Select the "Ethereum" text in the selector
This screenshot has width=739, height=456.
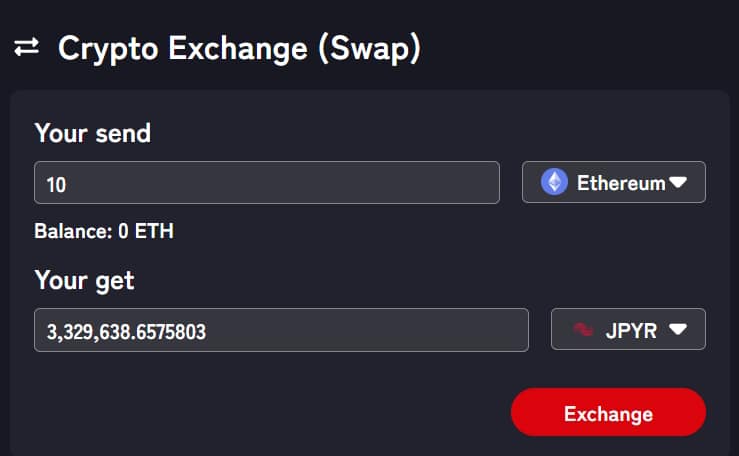point(621,183)
